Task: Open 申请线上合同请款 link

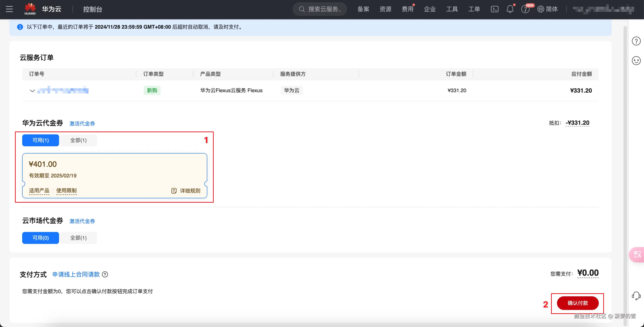Action: [76, 275]
